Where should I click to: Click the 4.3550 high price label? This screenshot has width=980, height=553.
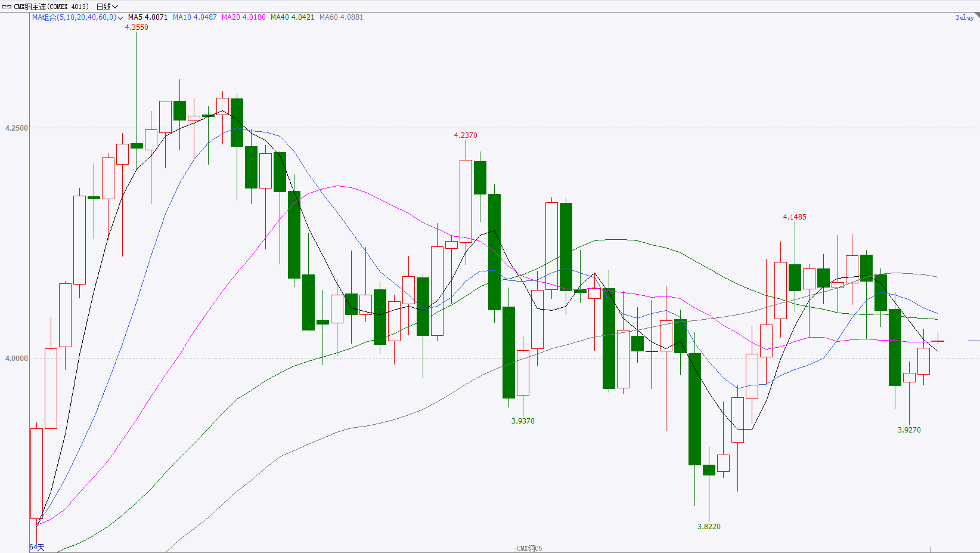(x=137, y=27)
